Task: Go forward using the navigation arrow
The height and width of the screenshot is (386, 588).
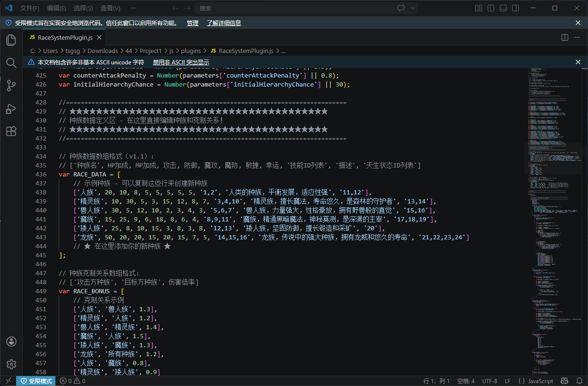Action: tap(187, 8)
